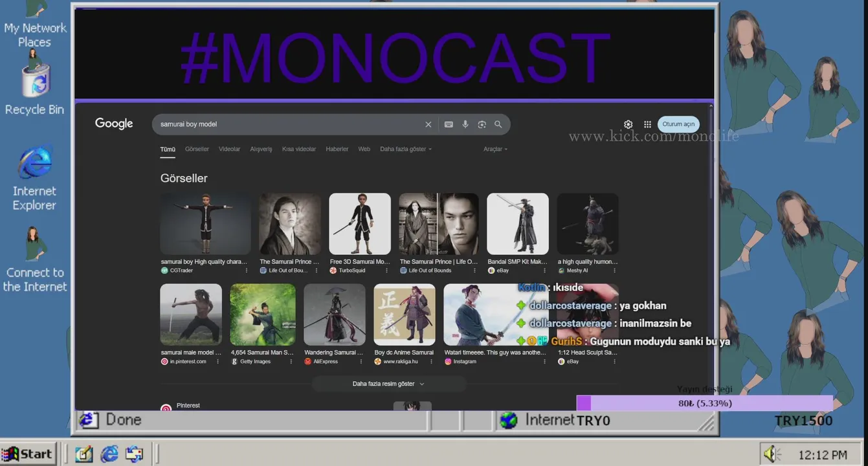Open the on-screen keyboard icon in search bar
Image resolution: width=868 pixels, height=466 pixels.
(449, 124)
